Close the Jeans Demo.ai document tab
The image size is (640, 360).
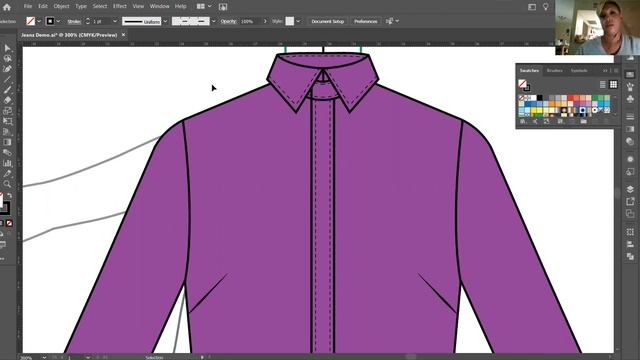tap(123, 35)
